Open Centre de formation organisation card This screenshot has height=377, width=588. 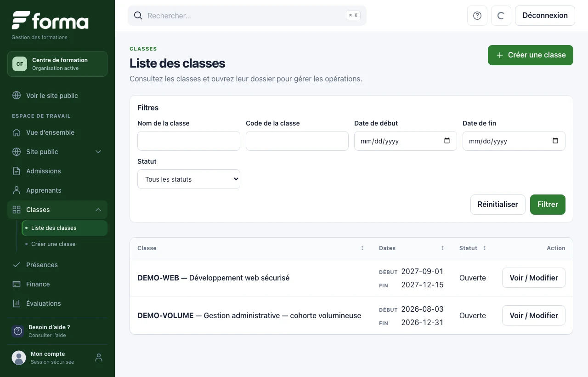57,64
